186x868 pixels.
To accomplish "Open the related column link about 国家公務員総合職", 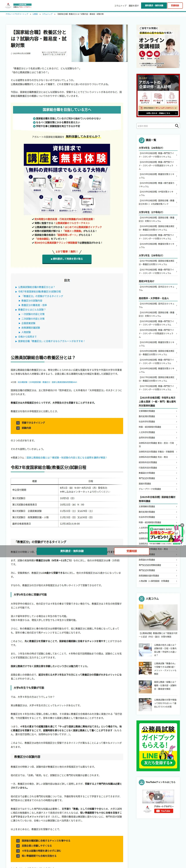I will point(67,458).
